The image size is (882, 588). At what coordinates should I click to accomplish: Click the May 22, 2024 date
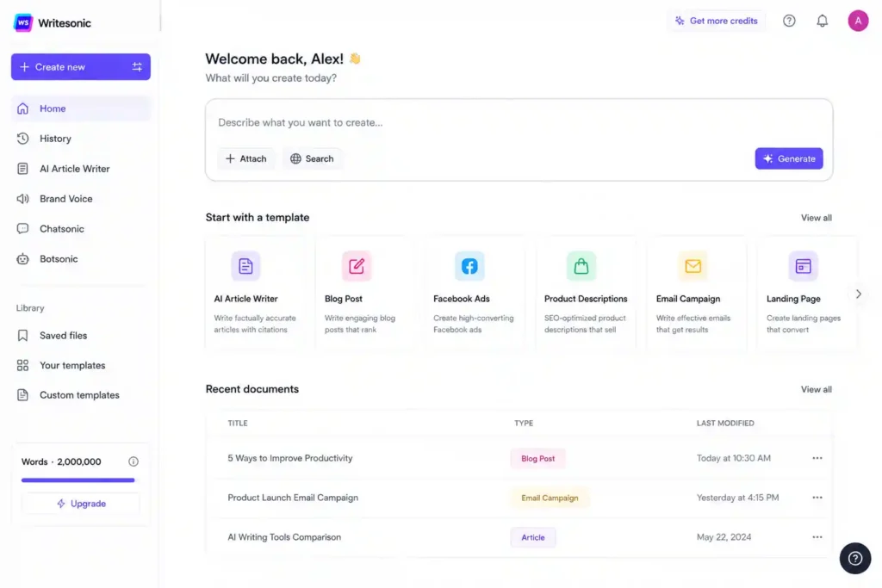coord(724,537)
